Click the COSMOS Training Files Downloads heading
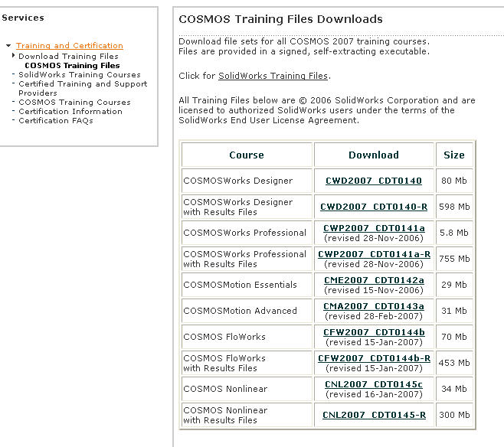504x447 pixels. [x=280, y=19]
